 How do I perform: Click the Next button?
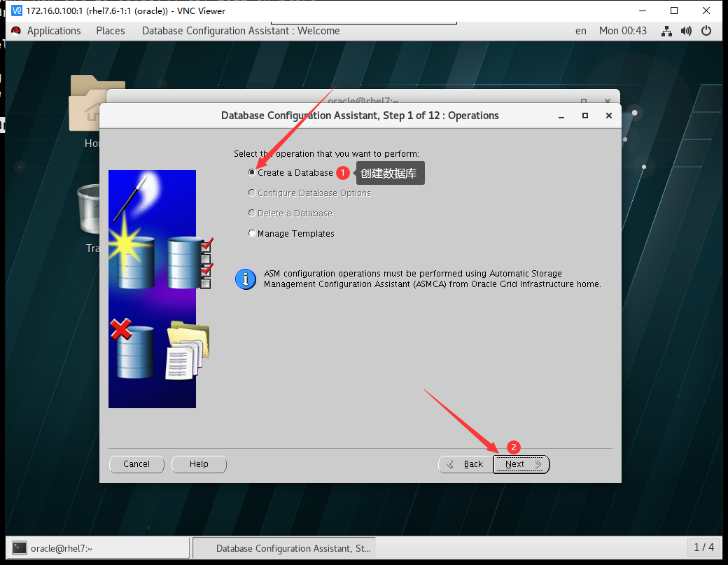[x=521, y=464]
